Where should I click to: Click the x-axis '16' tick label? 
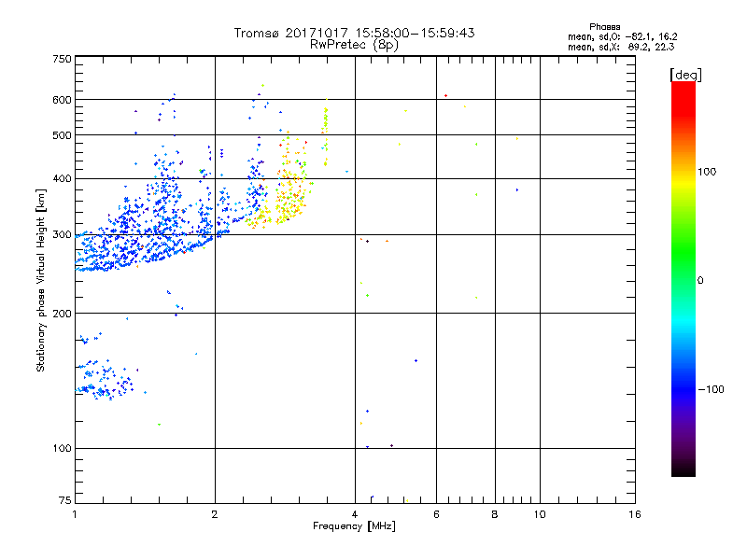click(635, 514)
